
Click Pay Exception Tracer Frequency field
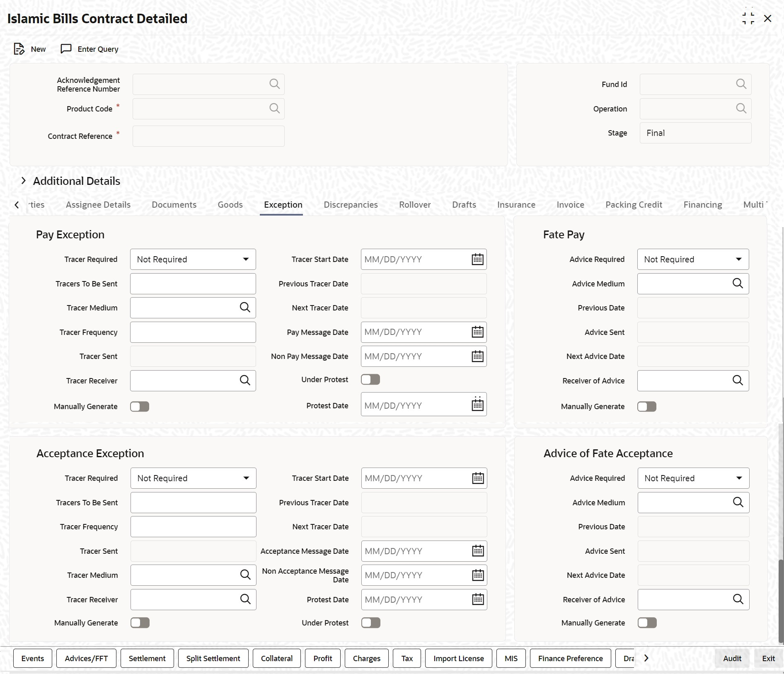[x=193, y=332]
